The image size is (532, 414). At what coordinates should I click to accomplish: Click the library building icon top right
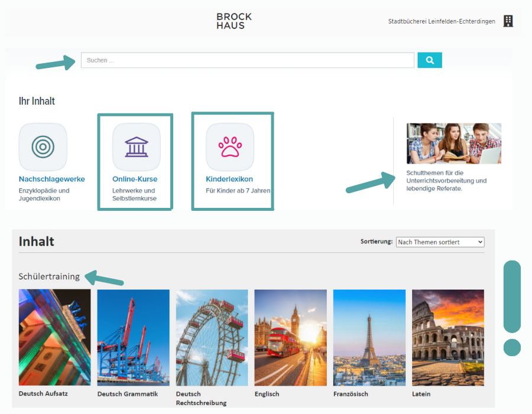click(508, 21)
